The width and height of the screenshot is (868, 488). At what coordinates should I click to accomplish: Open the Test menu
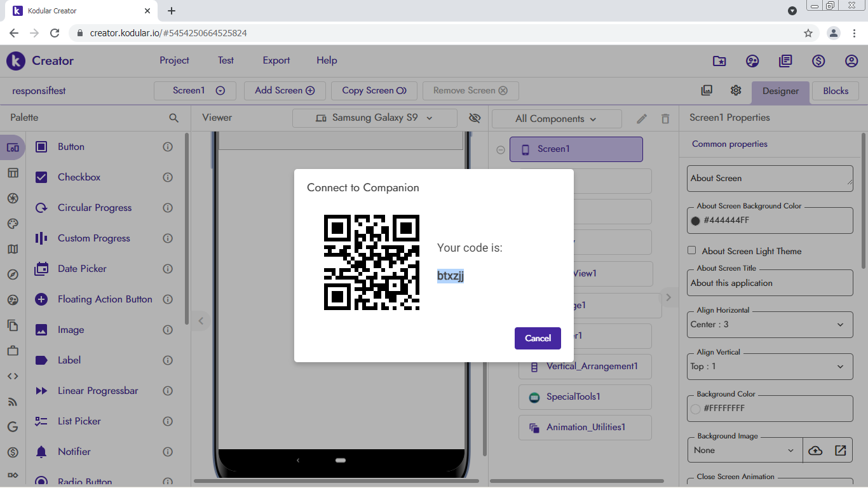[226, 60]
